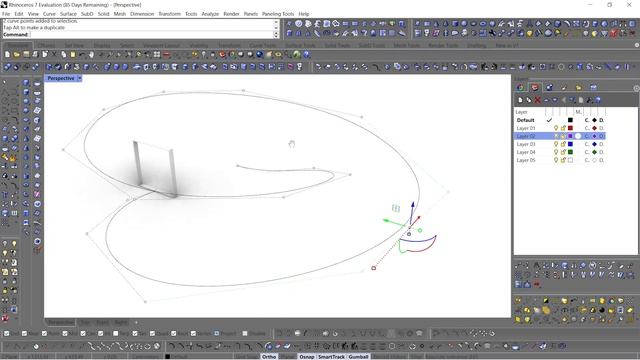The height and width of the screenshot is (360, 640).
Task: Click the blue Help question-mark icon
Action: point(307,54)
